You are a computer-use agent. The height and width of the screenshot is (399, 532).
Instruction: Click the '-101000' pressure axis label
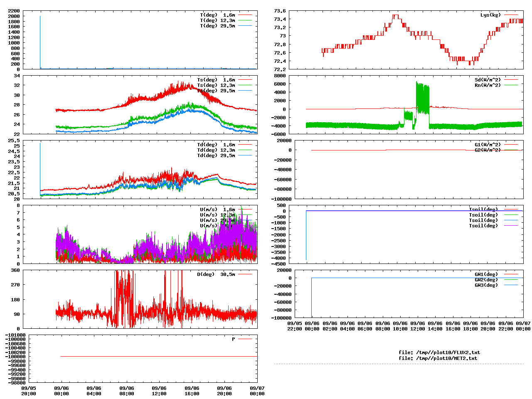point(15,335)
